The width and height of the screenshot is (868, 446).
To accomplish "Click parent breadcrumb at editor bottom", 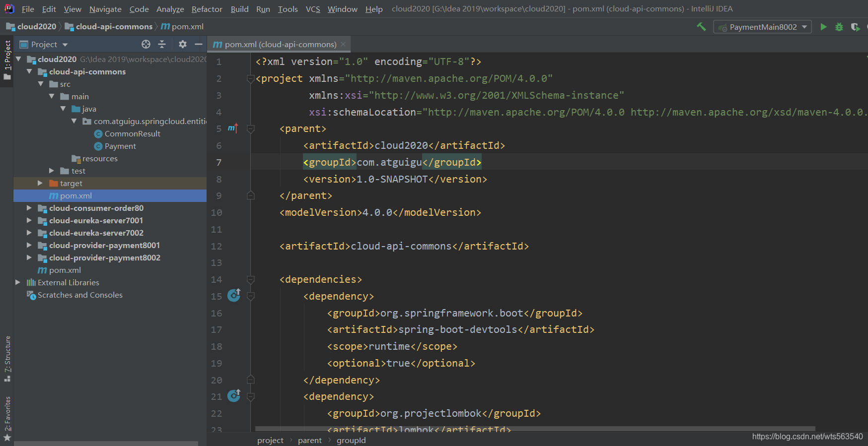I will (310, 440).
